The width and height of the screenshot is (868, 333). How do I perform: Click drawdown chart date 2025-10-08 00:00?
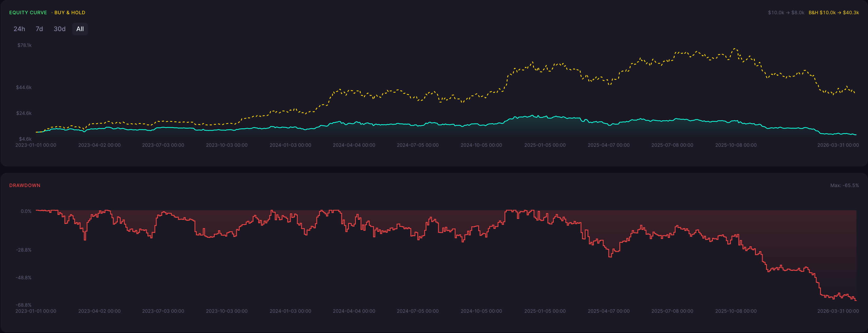coord(736,311)
